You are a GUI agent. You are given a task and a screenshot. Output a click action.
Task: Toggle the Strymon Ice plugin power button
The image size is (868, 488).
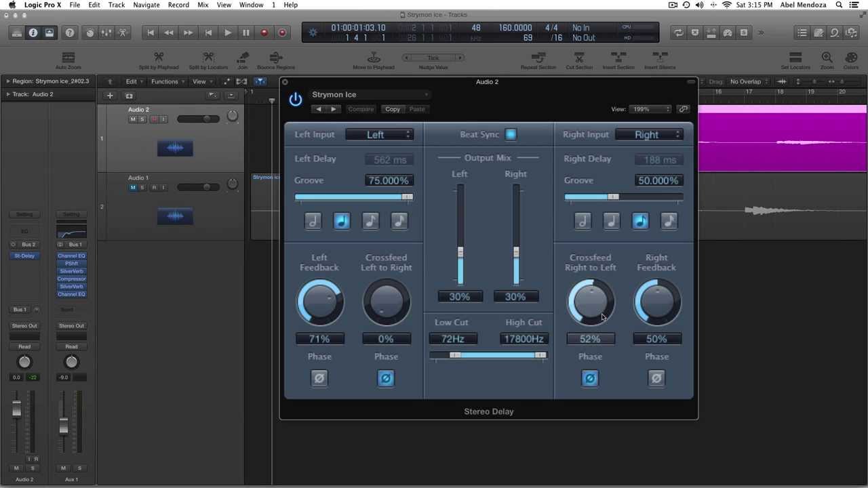[295, 100]
